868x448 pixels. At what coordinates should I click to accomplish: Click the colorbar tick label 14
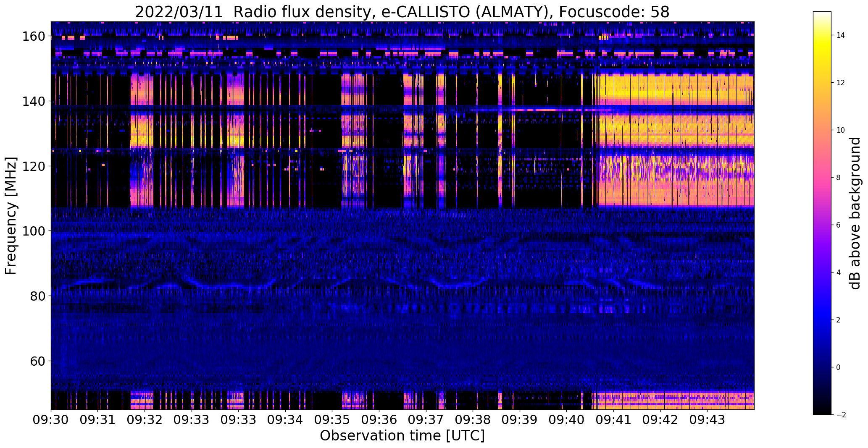(x=841, y=35)
